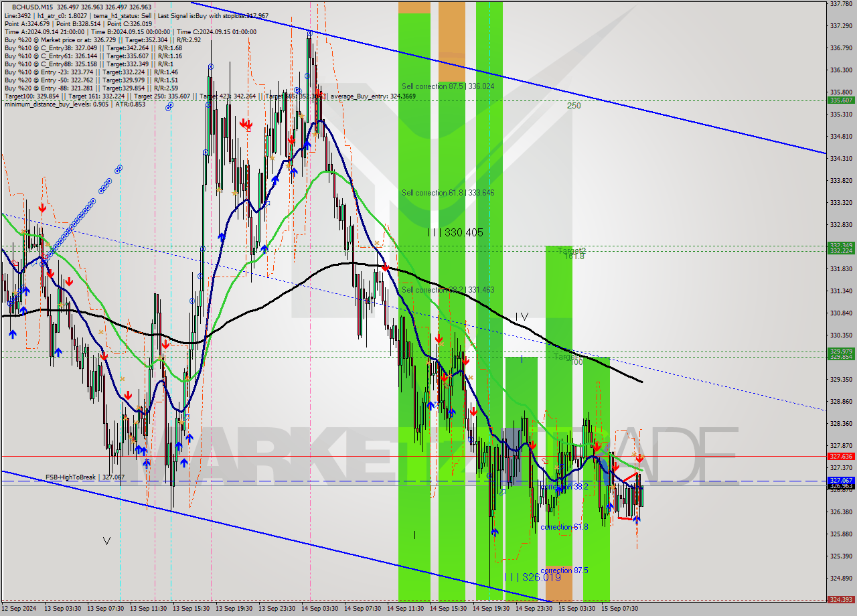857x616 pixels.
Task: Click the 324.890 price axis value
Action: (x=841, y=578)
